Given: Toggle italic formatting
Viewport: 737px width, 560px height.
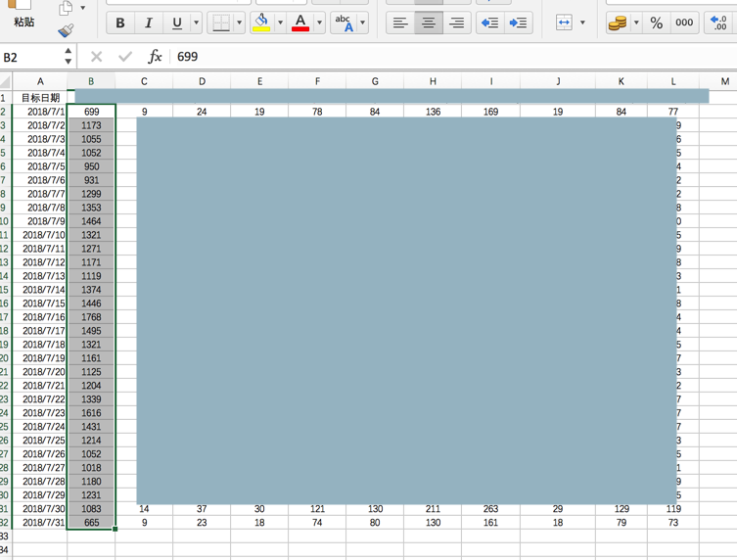Looking at the screenshot, I should pyautogui.click(x=149, y=23).
